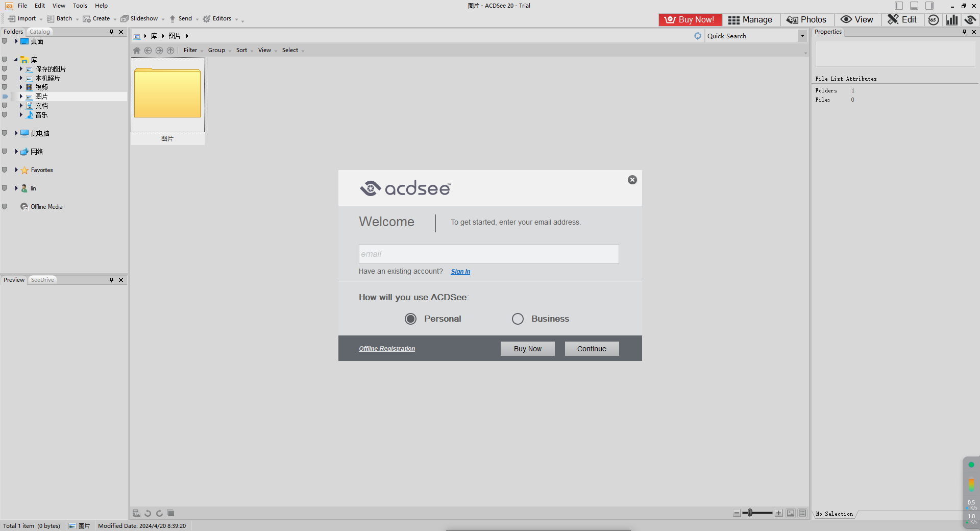980x531 pixels.
Task: Close the Preview pane
Action: click(x=121, y=280)
